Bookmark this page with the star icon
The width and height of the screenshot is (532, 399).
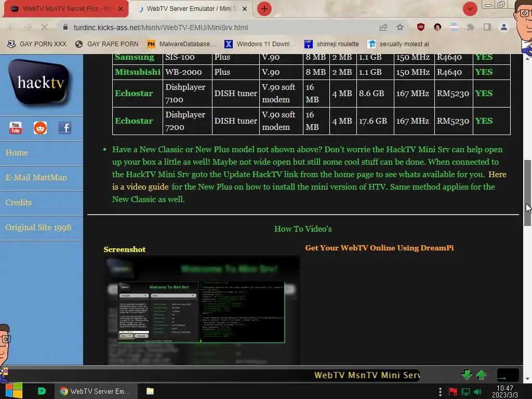tap(400, 27)
